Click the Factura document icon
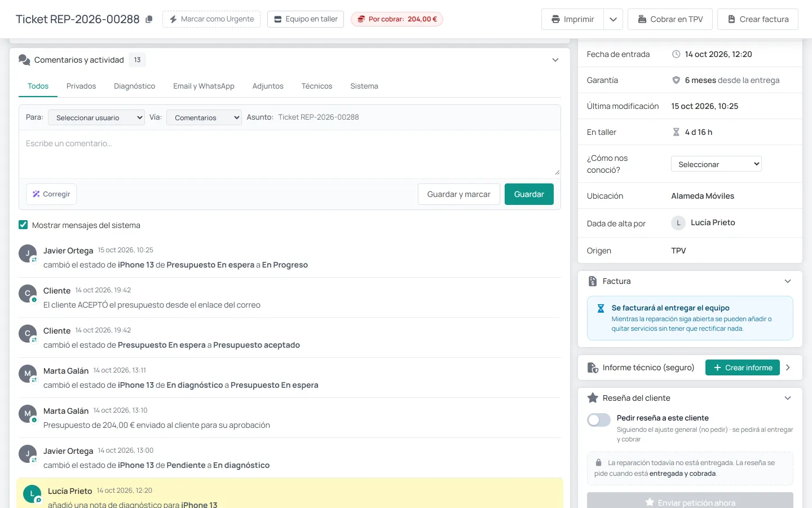812x508 pixels. click(593, 281)
